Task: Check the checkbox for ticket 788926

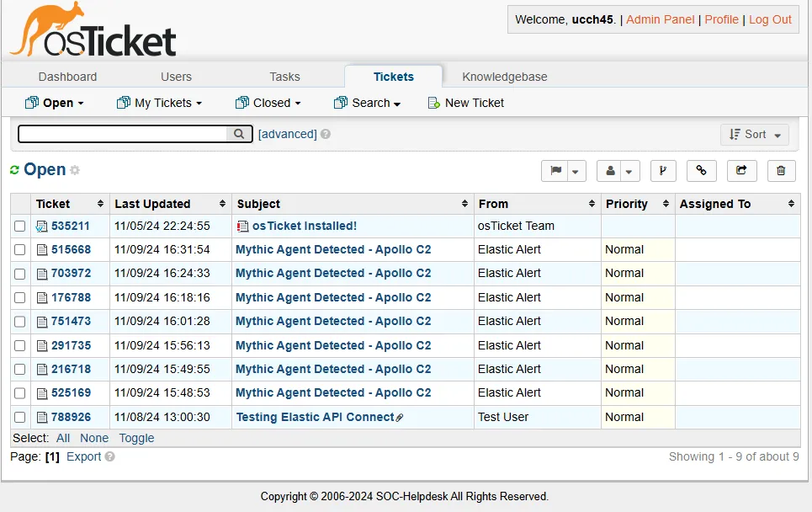Action: coord(20,417)
